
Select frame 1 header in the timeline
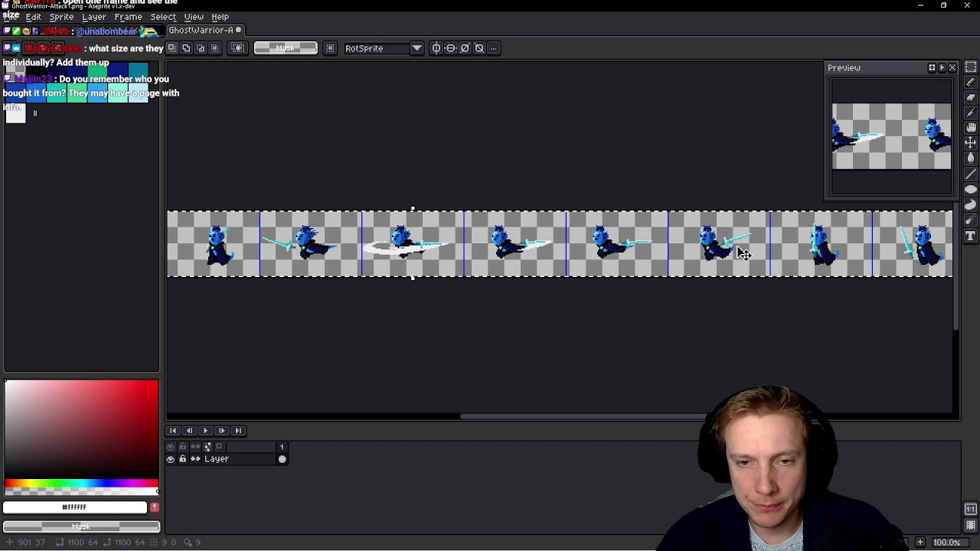(x=282, y=447)
